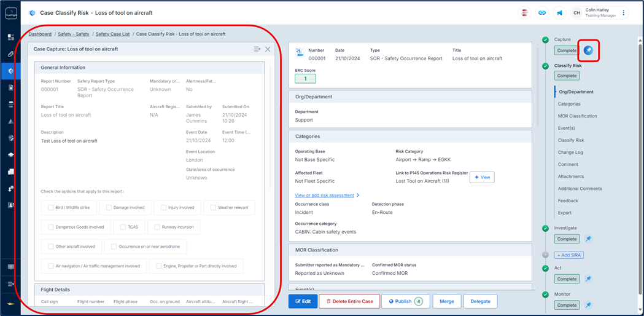Click the pin icon beside Investigate Complete

pos(588,239)
